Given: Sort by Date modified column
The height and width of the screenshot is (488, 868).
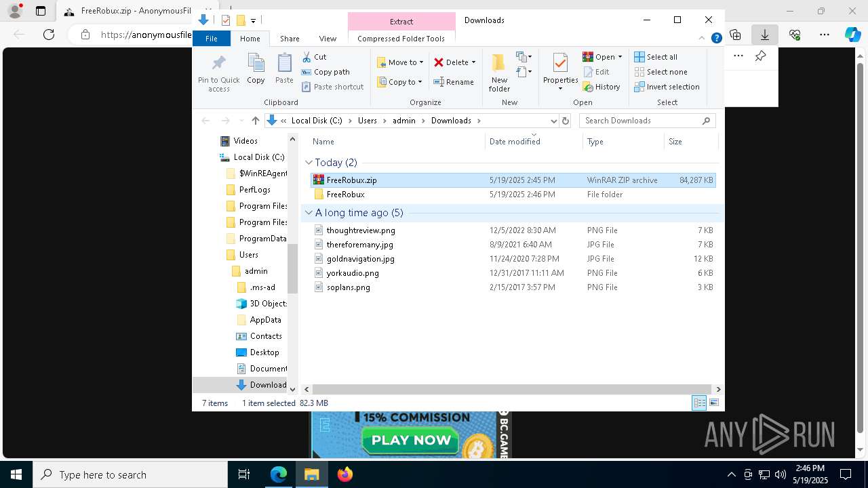Looking at the screenshot, I should point(534,142).
